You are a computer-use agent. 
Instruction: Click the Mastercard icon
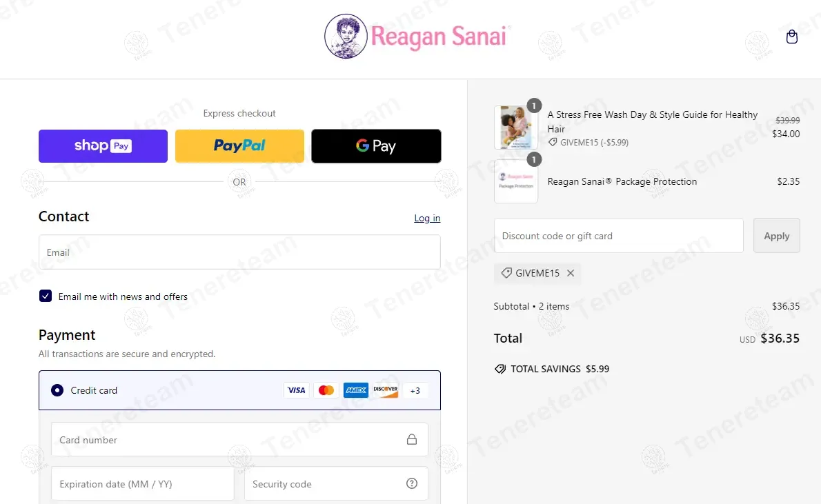(326, 390)
